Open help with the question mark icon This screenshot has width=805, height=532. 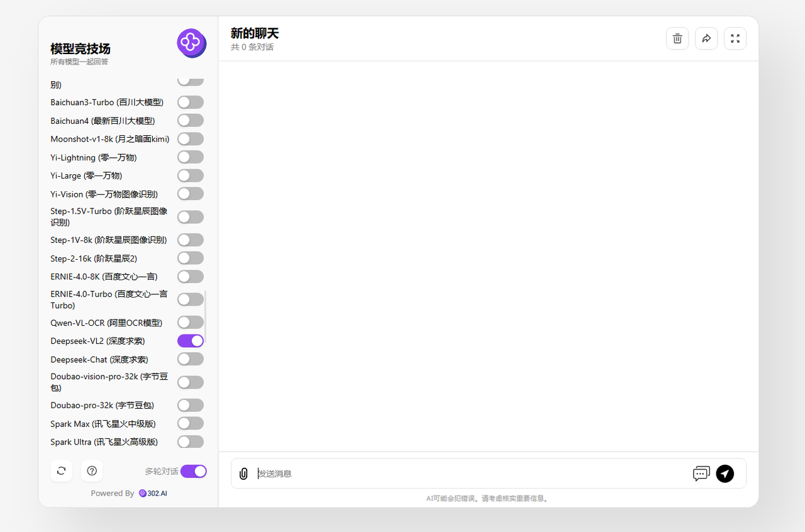(x=92, y=470)
